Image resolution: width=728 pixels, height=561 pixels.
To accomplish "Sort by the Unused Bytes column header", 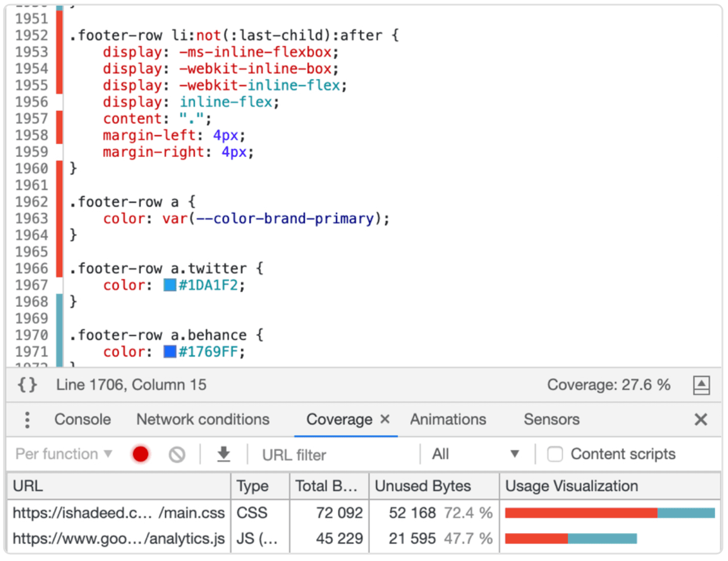I will [423, 486].
